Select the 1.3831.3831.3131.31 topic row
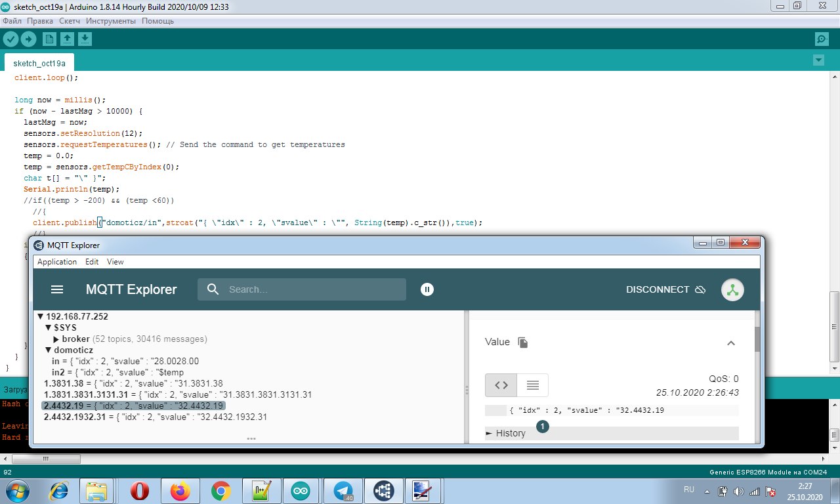Image resolution: width=840 pixels, height=504 pixels. (x=177, y=394)
